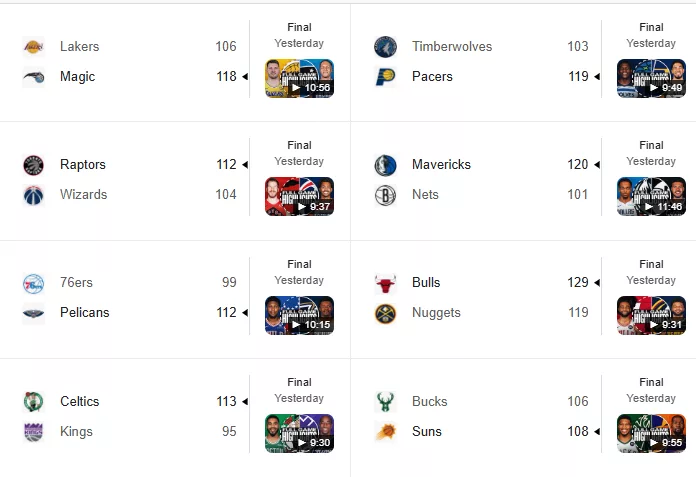Click the Orlando Magic logo

33,77
